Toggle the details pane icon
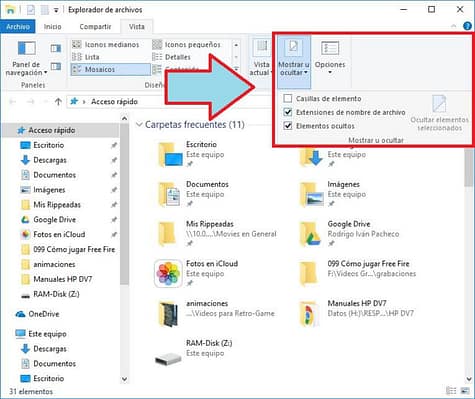Screen dimensions: 475x399 (56, 66)
